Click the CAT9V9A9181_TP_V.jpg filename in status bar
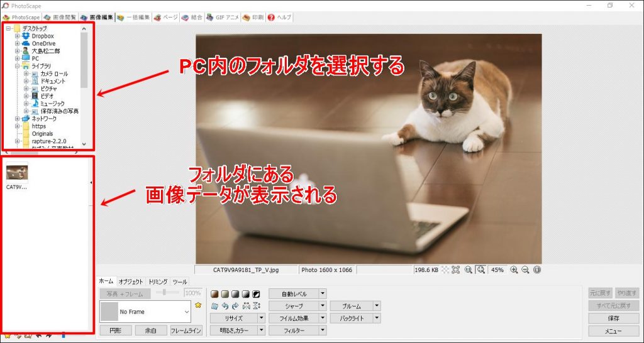The image size is (644, 343). tap(246, 270)
